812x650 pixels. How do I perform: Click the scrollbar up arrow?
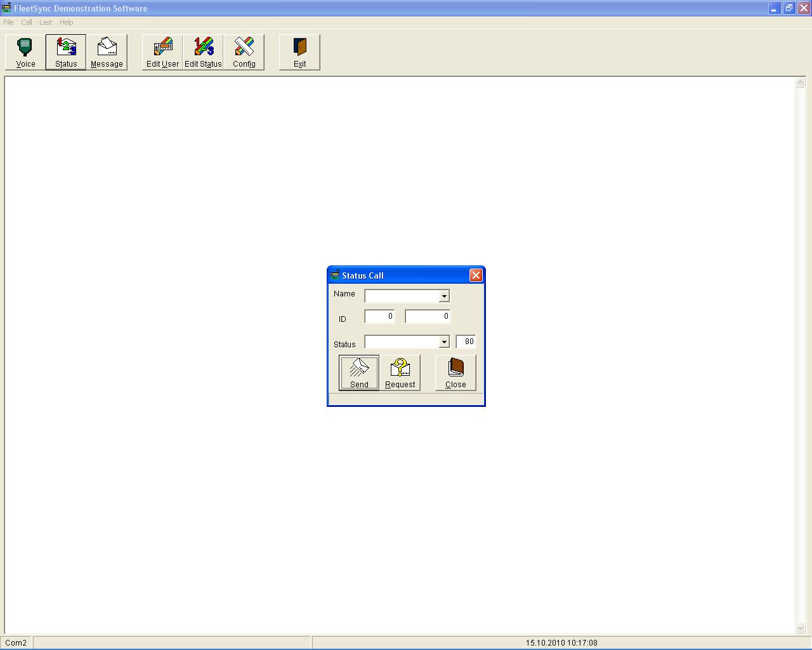tap(800, 83)
